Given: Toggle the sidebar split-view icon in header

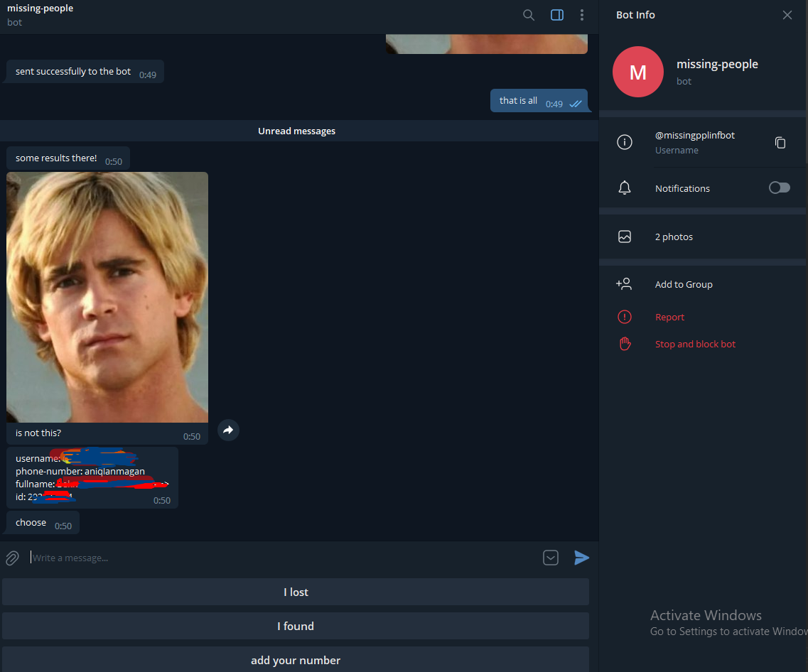Looking at the screenshot, I should click(x=556, y=14).
